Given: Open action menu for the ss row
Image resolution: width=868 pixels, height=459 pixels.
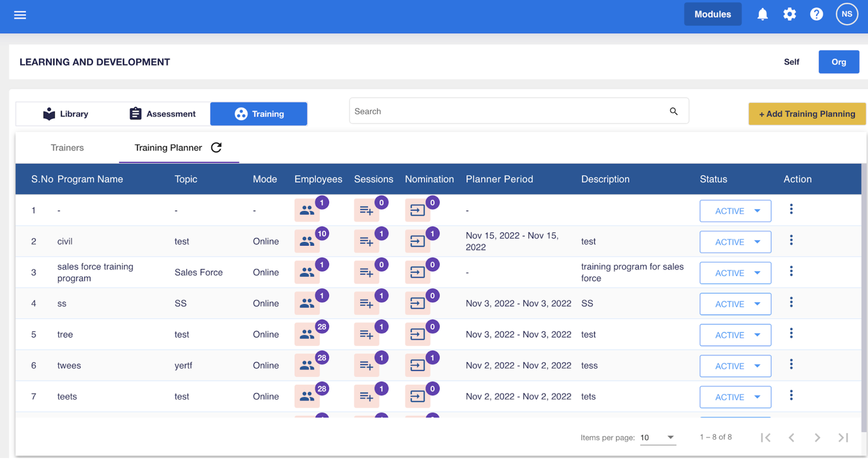Looking at the screenshot, I should [791, 302].
